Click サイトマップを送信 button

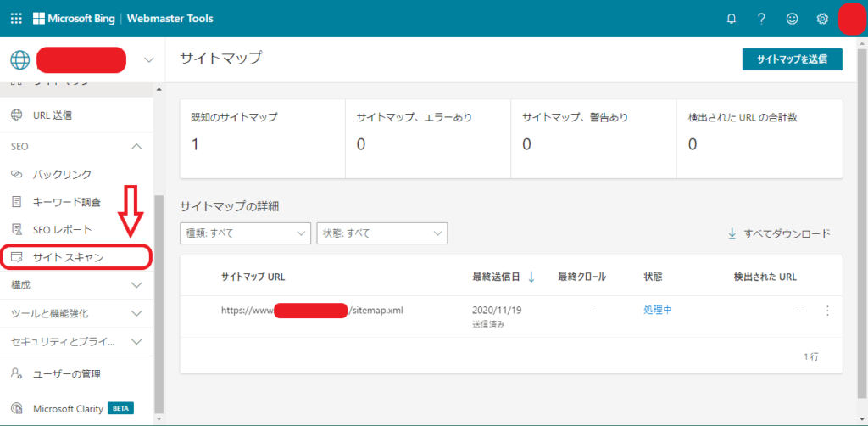793,60
